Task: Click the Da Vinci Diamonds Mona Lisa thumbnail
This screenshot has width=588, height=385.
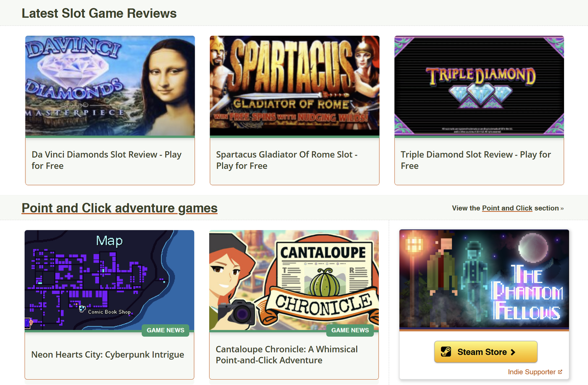Action: click(x=110, y=86)
